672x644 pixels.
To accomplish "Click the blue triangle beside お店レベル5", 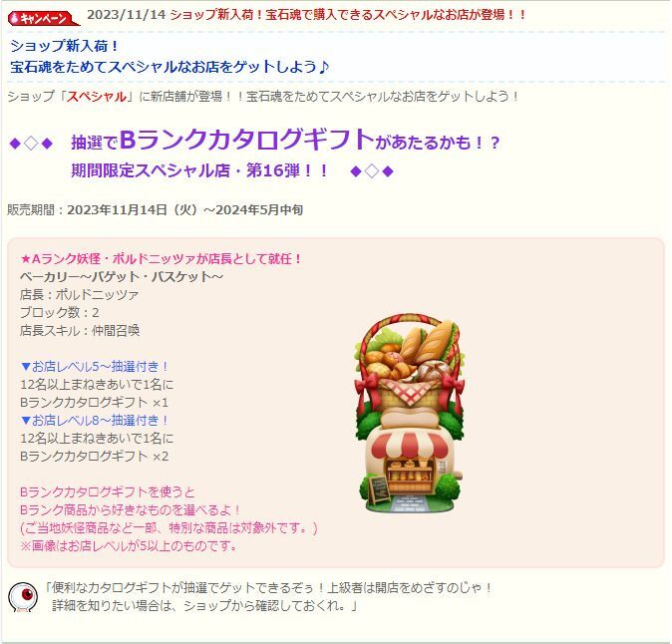I will click(x=26, y=367).
